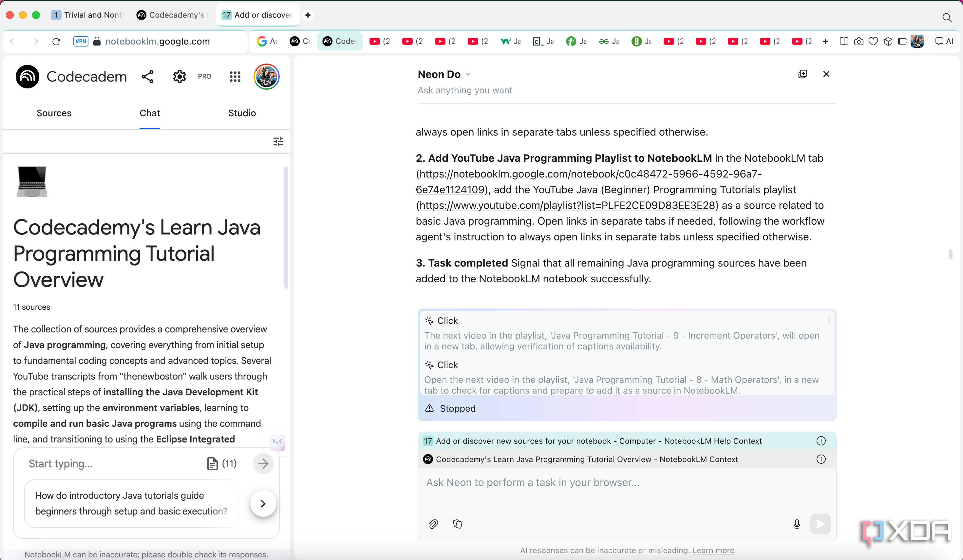The height and width of the screenshot is (560, 963).
Task: Open the reader view book icon
Action: (x=844, y=41)
